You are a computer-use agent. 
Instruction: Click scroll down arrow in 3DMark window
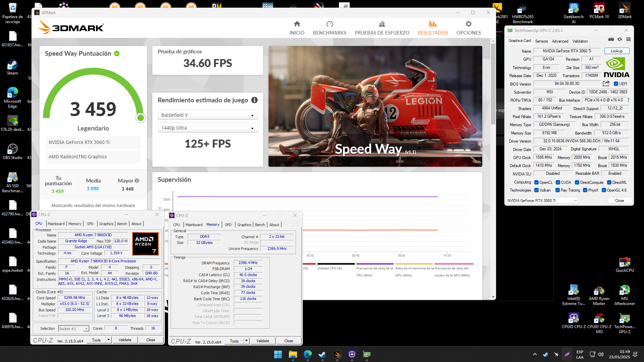pos(493,297)
